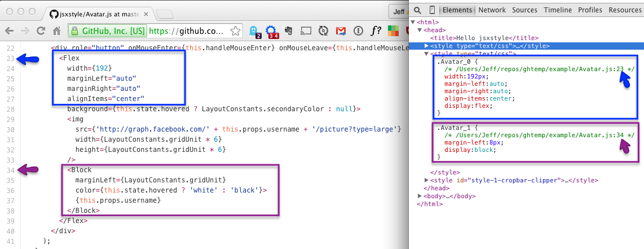The height and width of the screenshot is (249, 644).
Task: Click the Avatar.js:34 comment line
Action: [x=539, y=135]
